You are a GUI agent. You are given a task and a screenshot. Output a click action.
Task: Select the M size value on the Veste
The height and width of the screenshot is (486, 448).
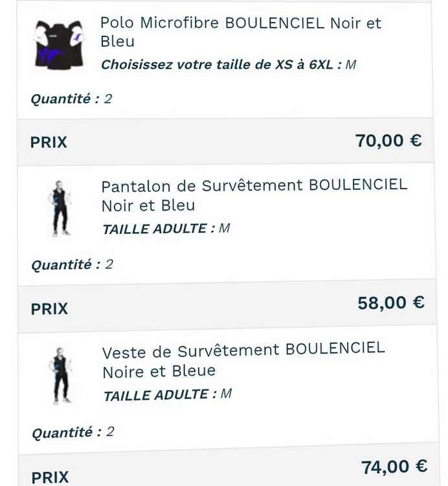(x=226, y=393)
